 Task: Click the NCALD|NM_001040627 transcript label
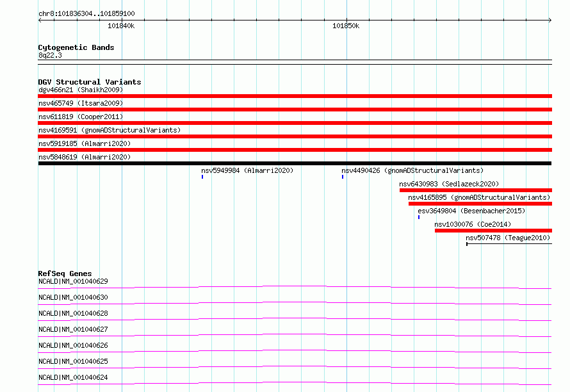[73, 329]
